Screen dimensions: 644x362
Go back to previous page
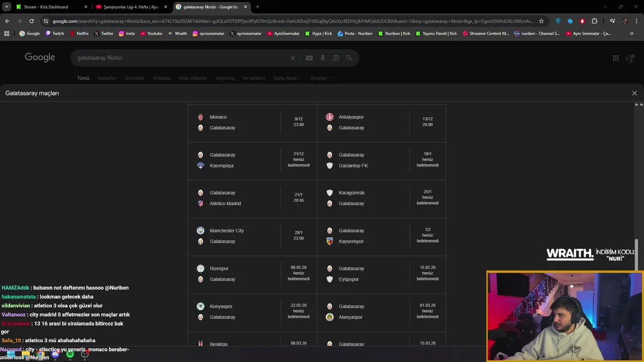click(7, 21)
